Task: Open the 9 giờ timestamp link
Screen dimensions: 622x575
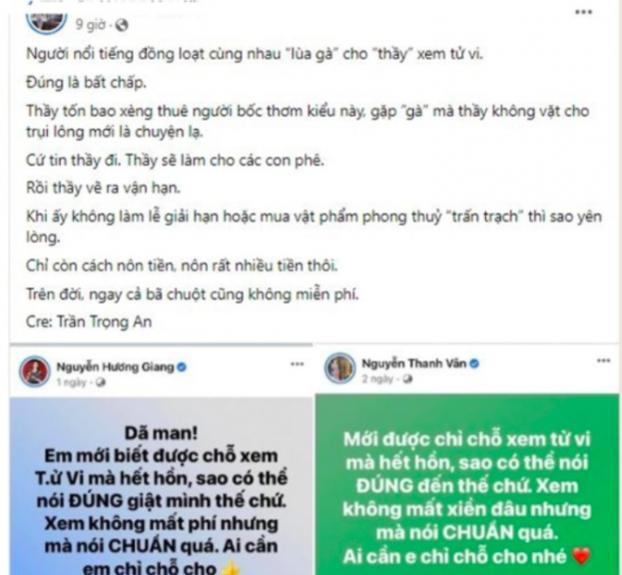Action: click(x=90, y=25)
